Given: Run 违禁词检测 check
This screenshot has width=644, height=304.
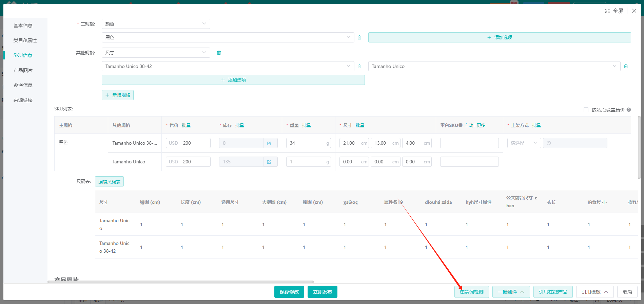Looking at the screenshot, I should click(x=471, y=292).
